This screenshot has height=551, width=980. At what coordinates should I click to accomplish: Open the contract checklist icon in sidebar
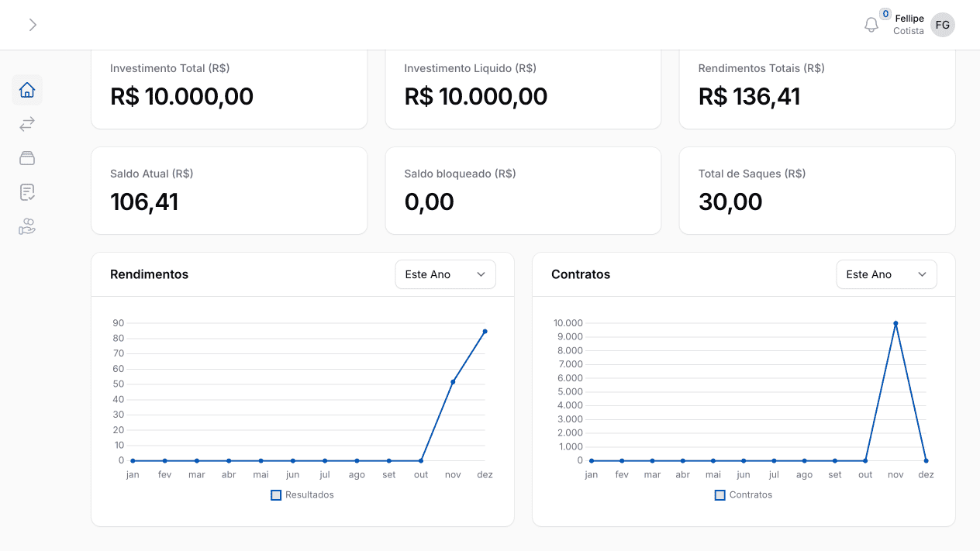(x=27, y=192)
